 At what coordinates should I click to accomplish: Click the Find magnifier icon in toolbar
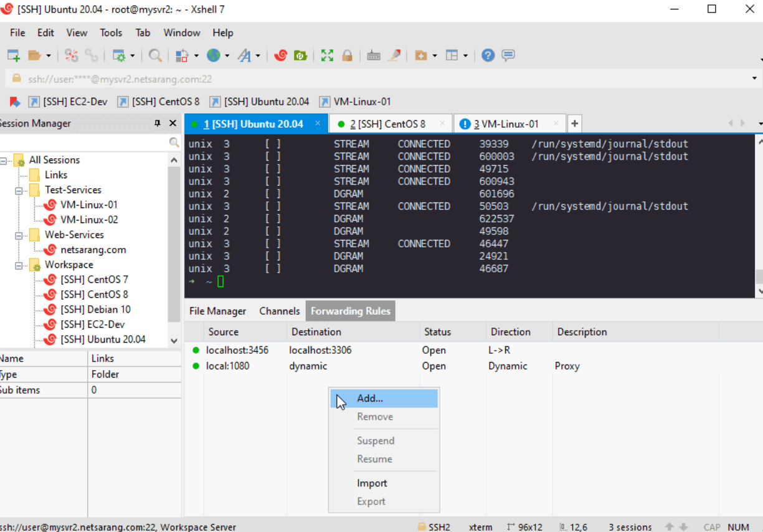tap(155, 55)
